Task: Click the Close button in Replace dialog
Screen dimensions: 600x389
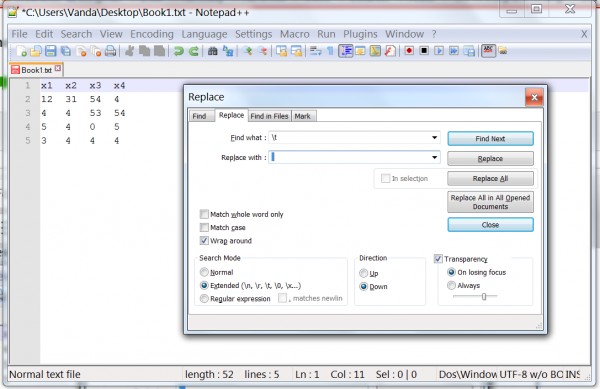Action: tap(490, 225)
